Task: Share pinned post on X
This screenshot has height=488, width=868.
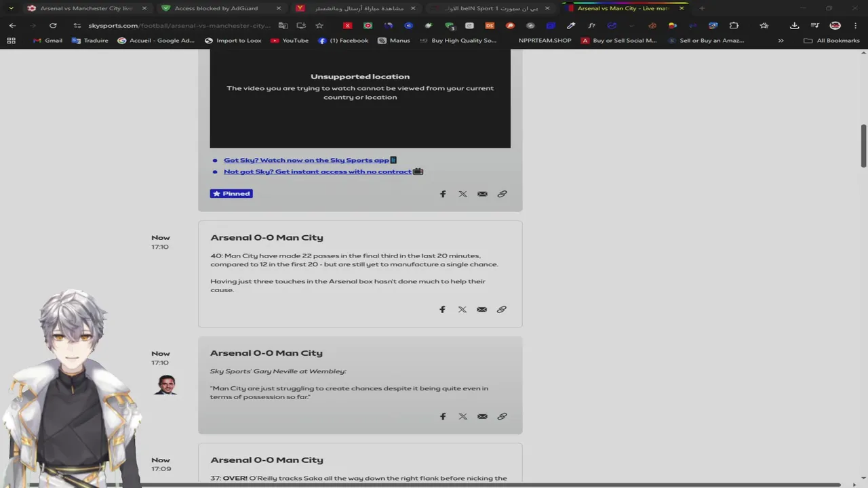Action: pyautogui.click(x=462, y=194)
